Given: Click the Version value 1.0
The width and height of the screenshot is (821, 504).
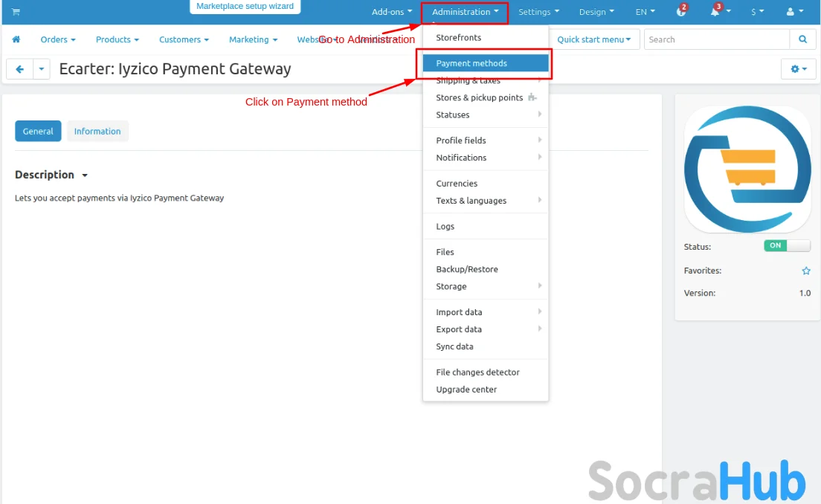Looking at the screenshot, I should 805,293.
